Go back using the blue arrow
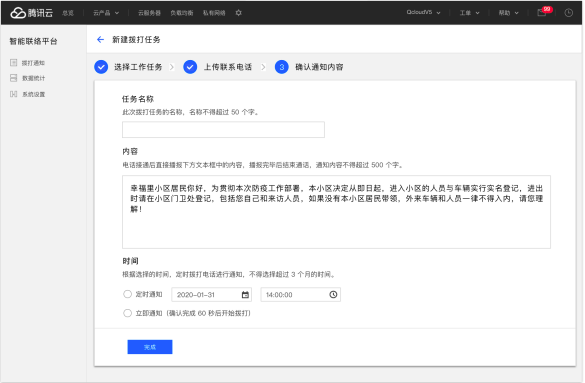The width and height of the screenshot is (585, 383). [100, 40]
